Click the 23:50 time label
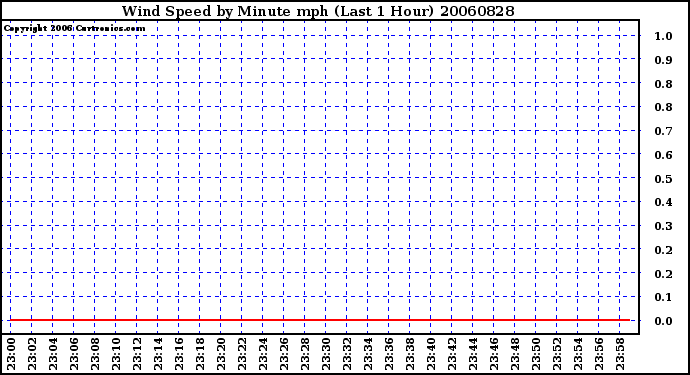Viewport: 690px width, 375px height. tap(536, 354)
